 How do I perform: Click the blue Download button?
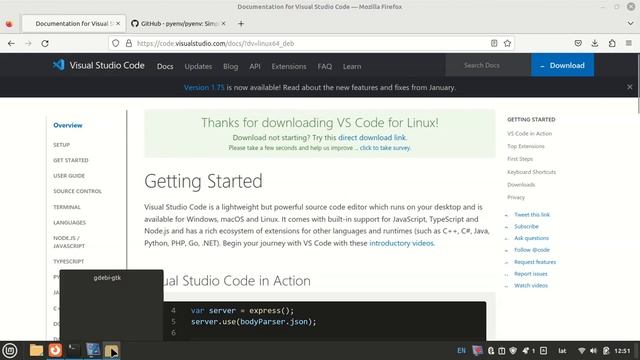(562, 65)
